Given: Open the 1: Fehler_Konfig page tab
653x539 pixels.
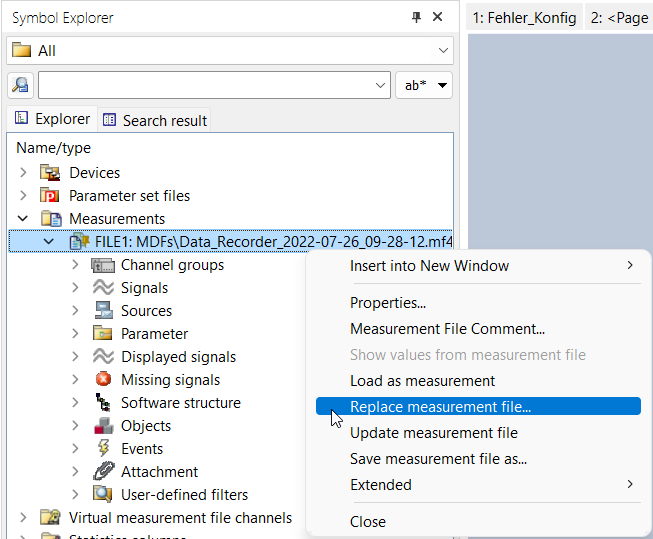Looking at the screenshot, I should (x=524, y=18).
